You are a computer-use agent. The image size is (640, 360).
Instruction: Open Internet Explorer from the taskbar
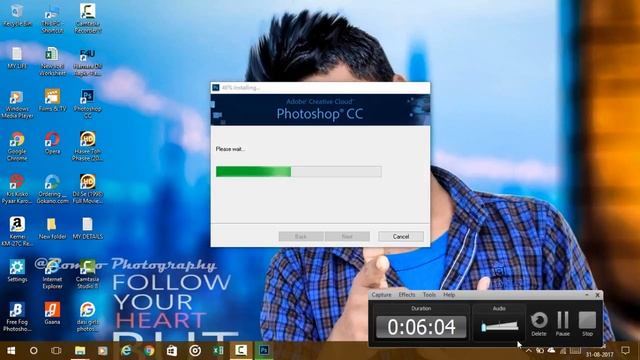(126, 351)
